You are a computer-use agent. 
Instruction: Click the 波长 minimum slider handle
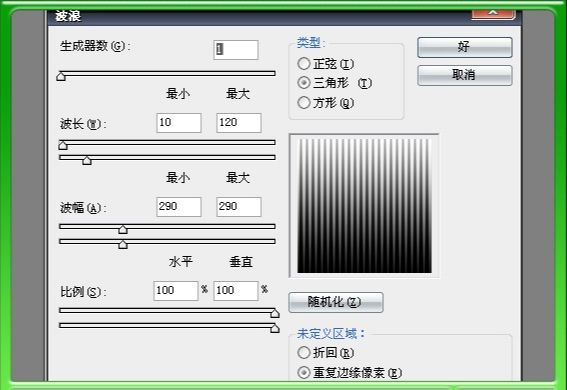pos(63,145)
